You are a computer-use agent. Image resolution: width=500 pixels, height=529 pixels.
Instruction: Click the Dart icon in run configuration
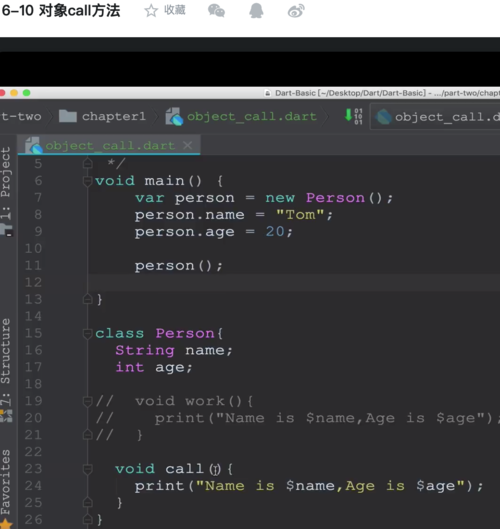click(x=383, y=117)
